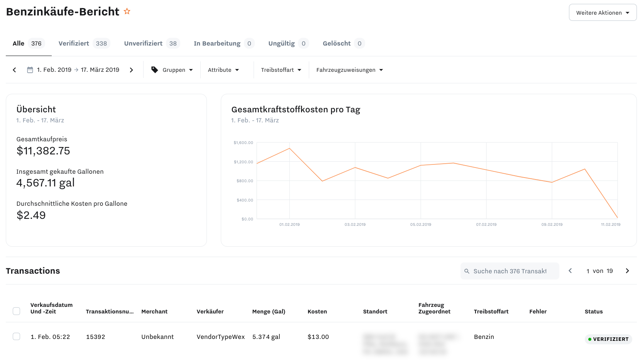This screenshot has height=364, width=640.
Task: Go to next transactions page
Action: point(627,271)
